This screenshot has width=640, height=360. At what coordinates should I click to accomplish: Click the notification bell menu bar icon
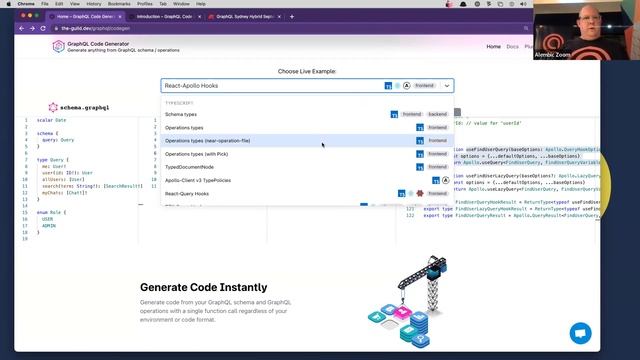pos(463,4)
